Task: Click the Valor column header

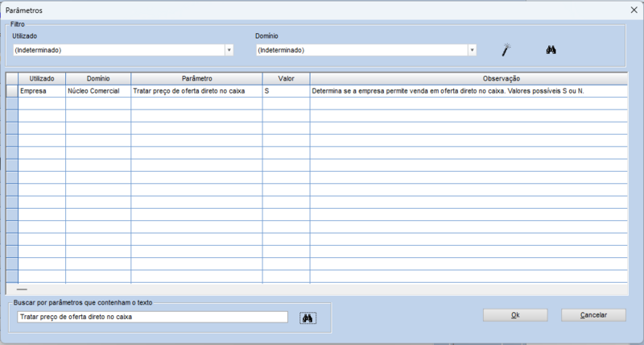Action: 287,78
